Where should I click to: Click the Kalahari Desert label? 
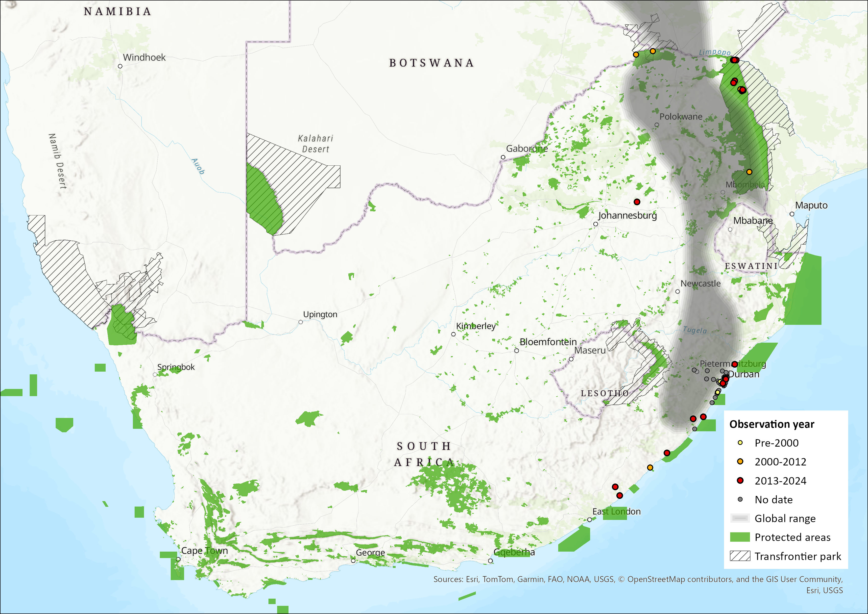316,144
